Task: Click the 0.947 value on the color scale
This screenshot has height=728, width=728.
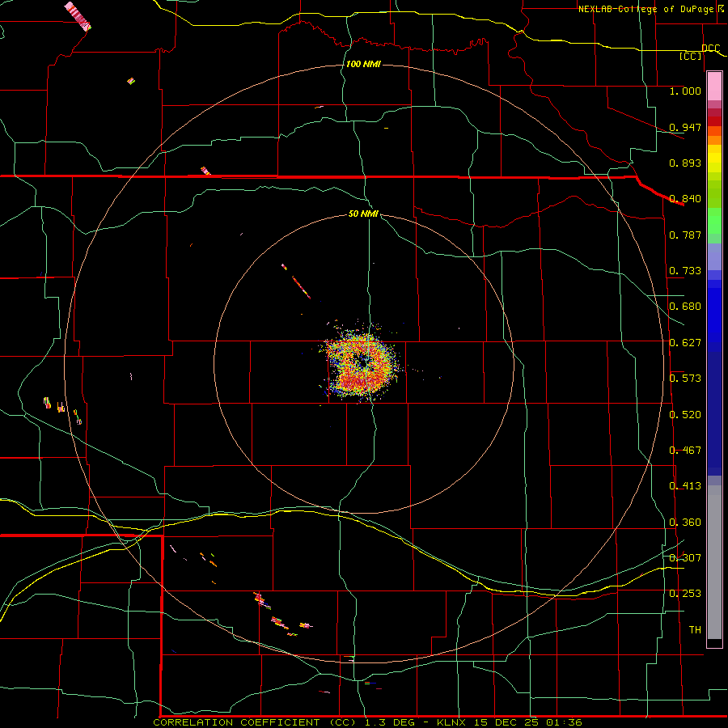Action: tap(685, 127)
